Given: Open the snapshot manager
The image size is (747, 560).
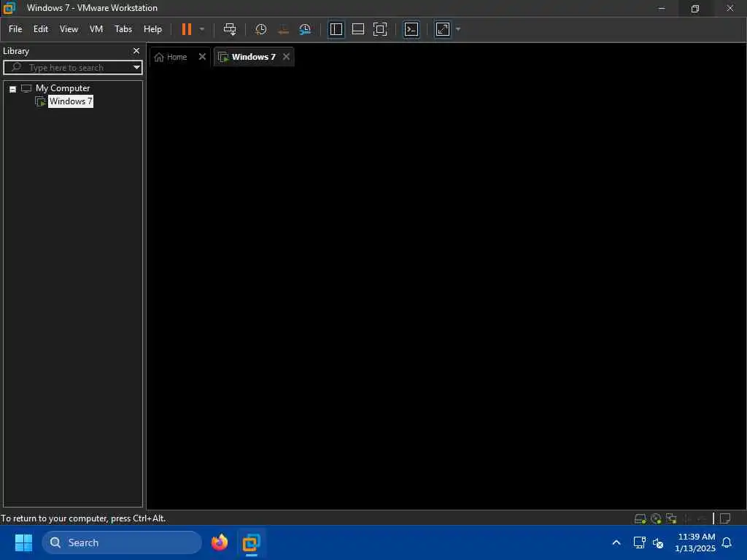Looking at the screenshot, I should [305, 29].
